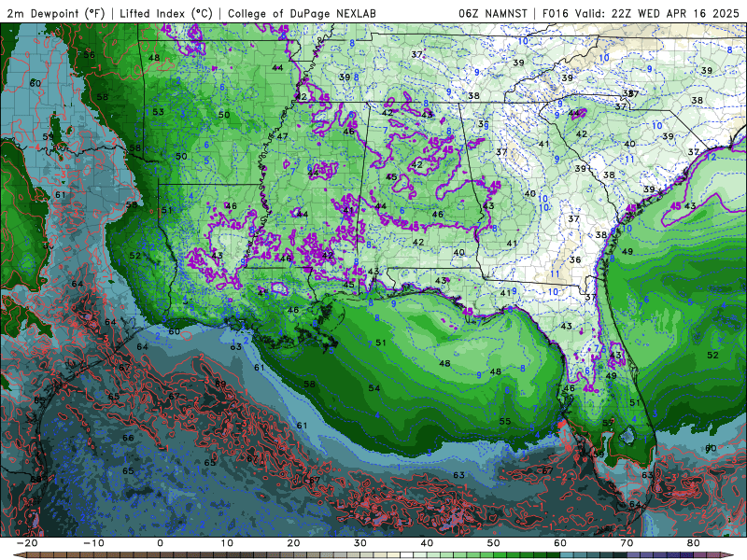Viewport: 747px width, 560px height.
Task: Click the 30 label on the color scale
Action: tap(360, 543)
